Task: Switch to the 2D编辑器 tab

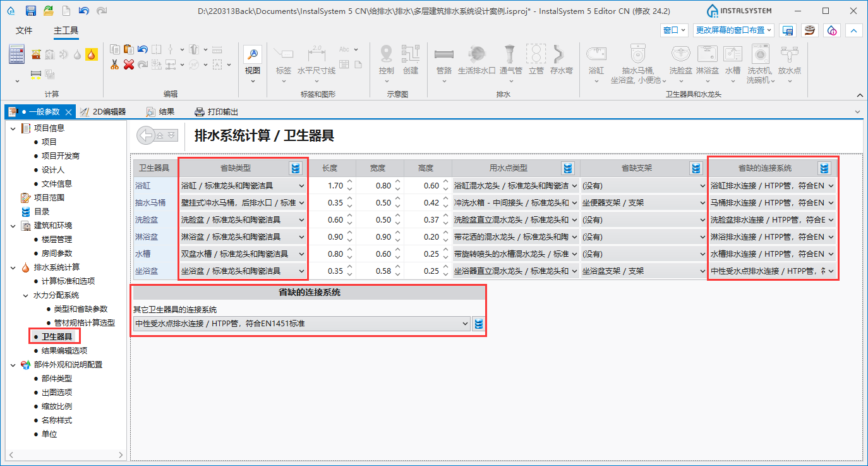Action: [103, 111]
